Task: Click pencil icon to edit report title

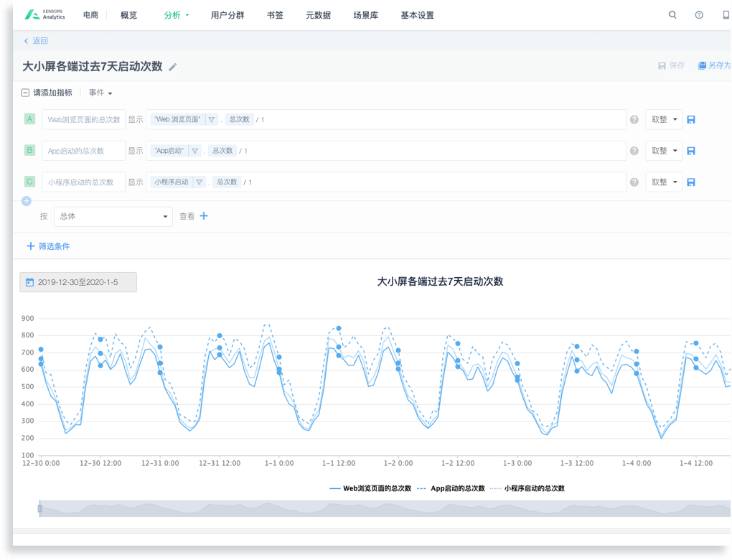Action: tap(173, 67)
